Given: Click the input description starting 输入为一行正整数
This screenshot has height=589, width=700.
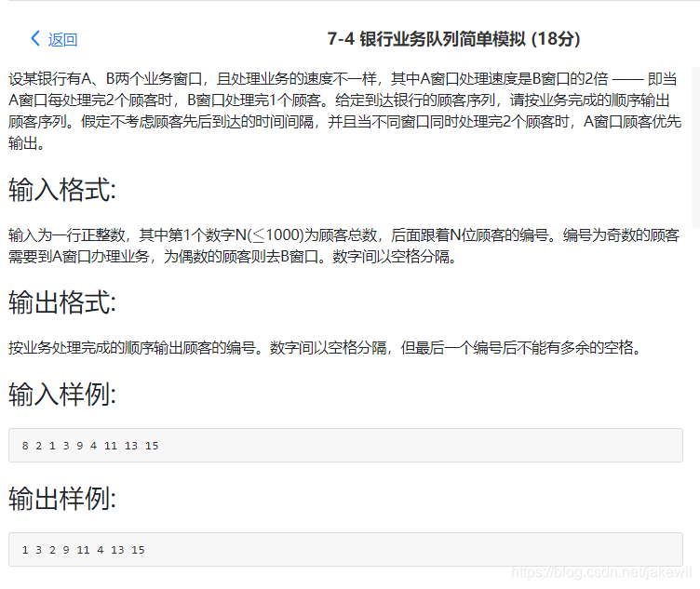Looking at the screenshot, I should point(343,246).
